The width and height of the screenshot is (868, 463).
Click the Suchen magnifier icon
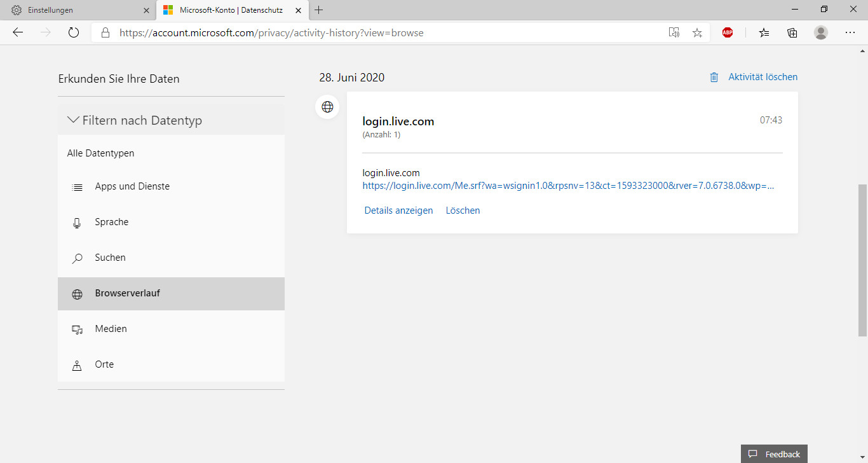click(x=78, y=259)
